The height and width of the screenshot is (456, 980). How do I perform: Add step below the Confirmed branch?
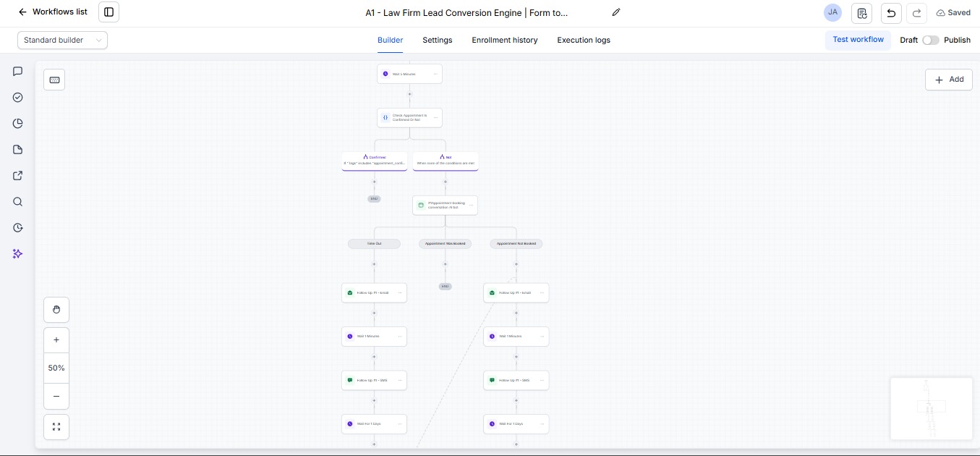(x=374, y=182)
